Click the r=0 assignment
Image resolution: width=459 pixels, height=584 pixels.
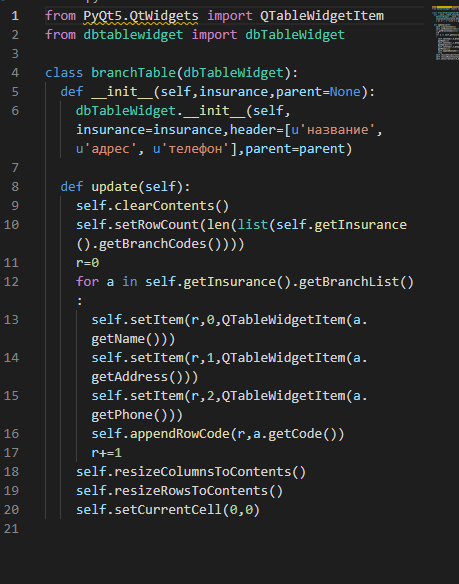pos(87,263)
